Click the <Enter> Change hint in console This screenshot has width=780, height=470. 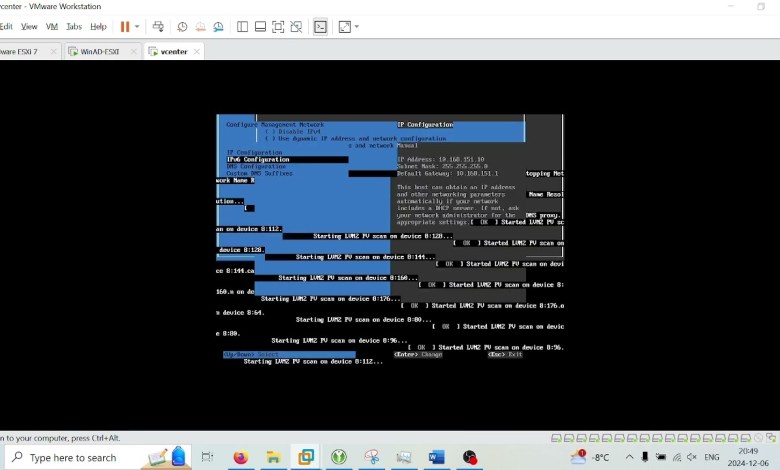coord(418,355)
